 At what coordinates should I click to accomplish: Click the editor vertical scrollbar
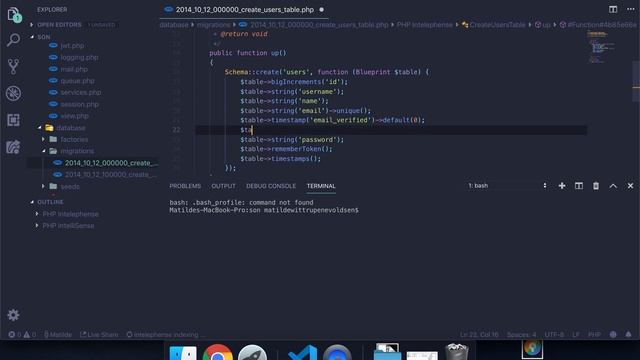coord(636,82)
